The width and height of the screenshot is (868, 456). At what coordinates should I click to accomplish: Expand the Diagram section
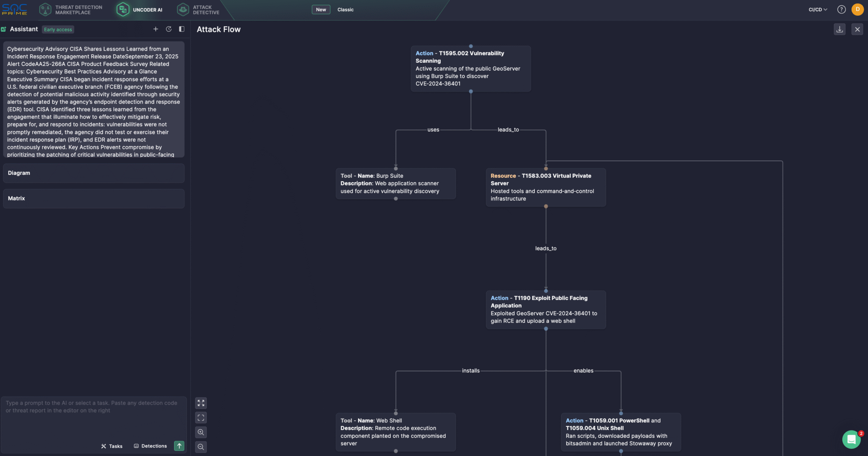(x=94, y=173)
